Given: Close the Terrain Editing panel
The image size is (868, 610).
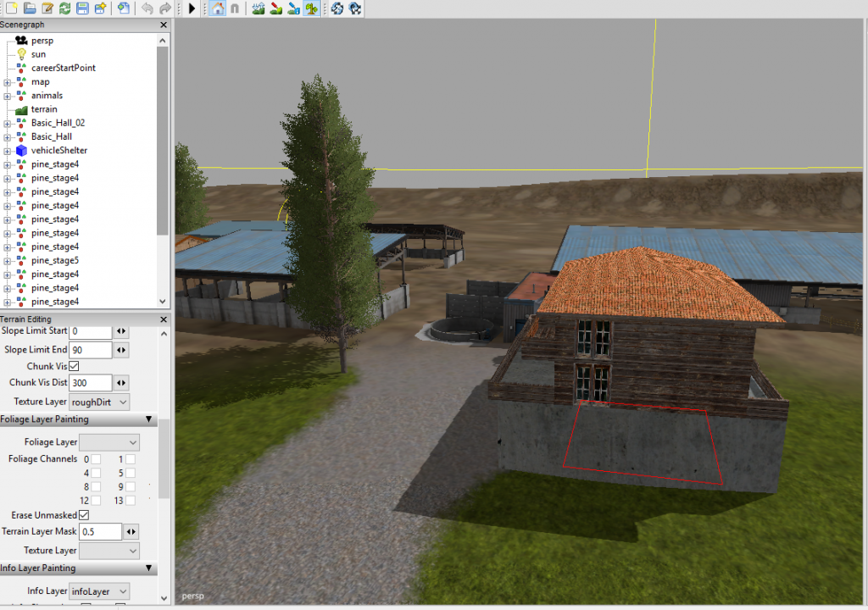Looking at the screenshot, I should [164, 319].
